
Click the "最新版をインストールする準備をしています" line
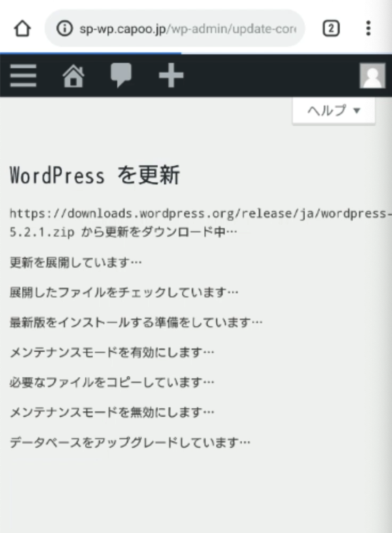[136, 322]
